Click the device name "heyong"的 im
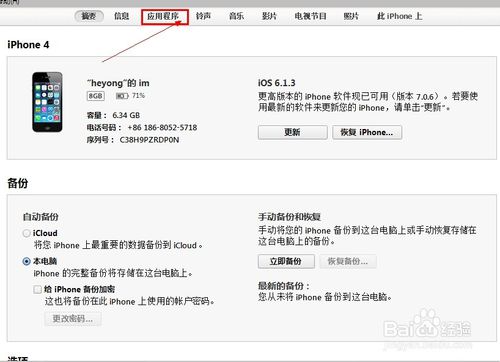The width and height of the screenshot is (500, 362). pyautogui.click(x=118, y=83)
